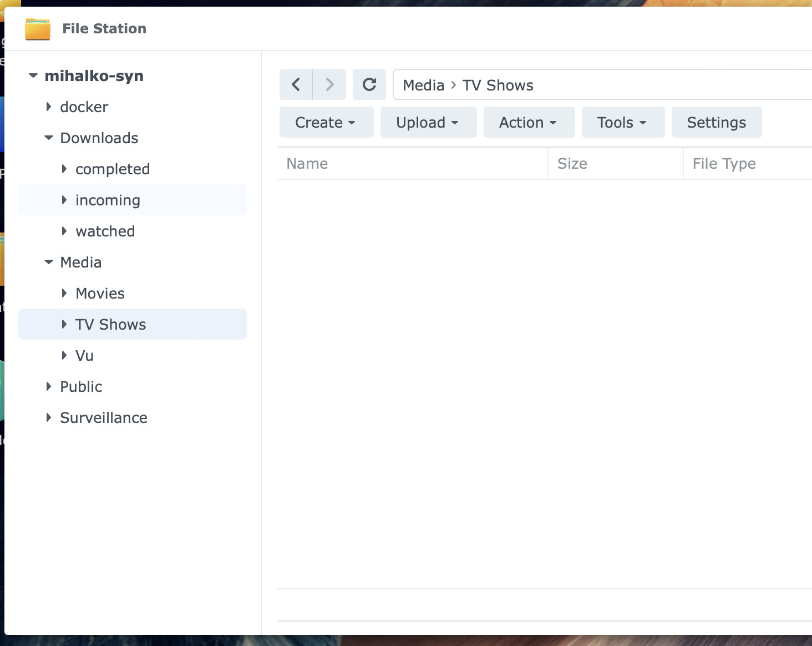Image resolution: width=812 pixels, height=646 pixels.
Task: Click the Settings button
Action: (x=716, y=122)
